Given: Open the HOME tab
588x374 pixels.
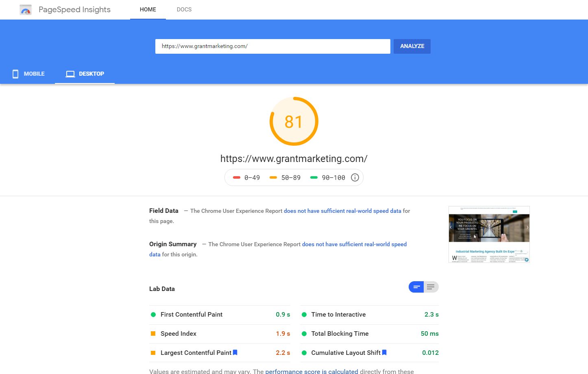Looking at the screenshot, I should (148, 9).
